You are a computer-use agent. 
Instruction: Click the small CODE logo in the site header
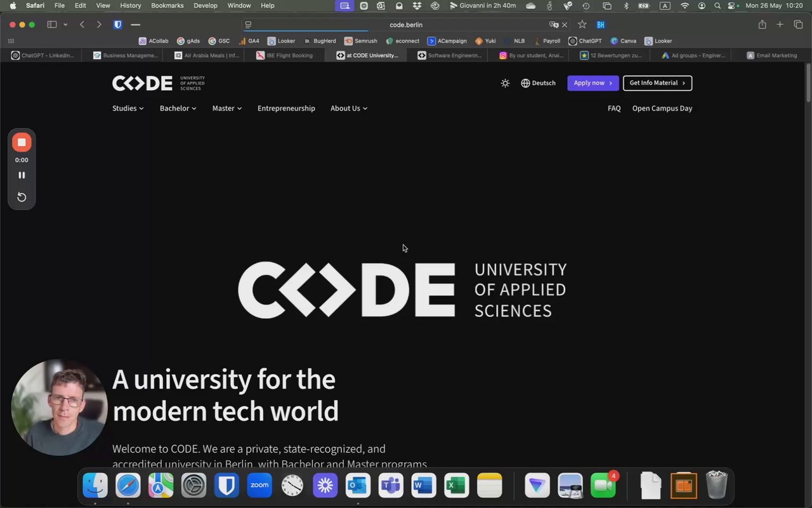point(159,83)
